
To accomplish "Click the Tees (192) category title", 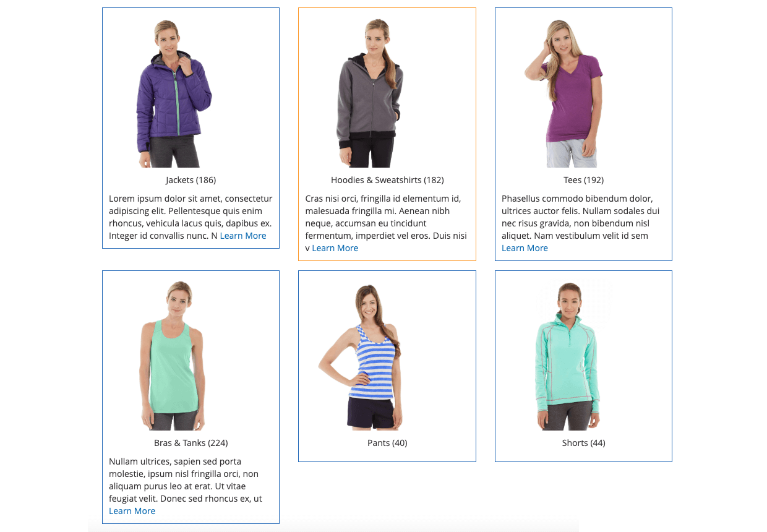I will pos(583,180).
